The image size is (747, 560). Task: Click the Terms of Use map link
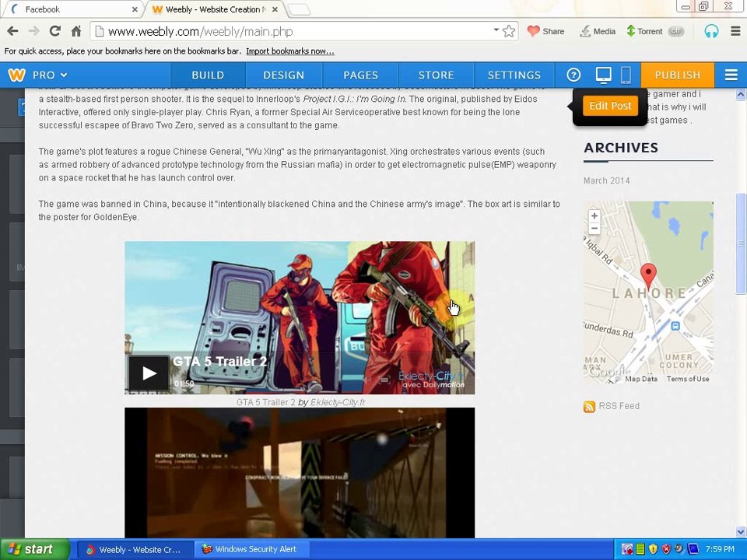click(x=687, y=379)
